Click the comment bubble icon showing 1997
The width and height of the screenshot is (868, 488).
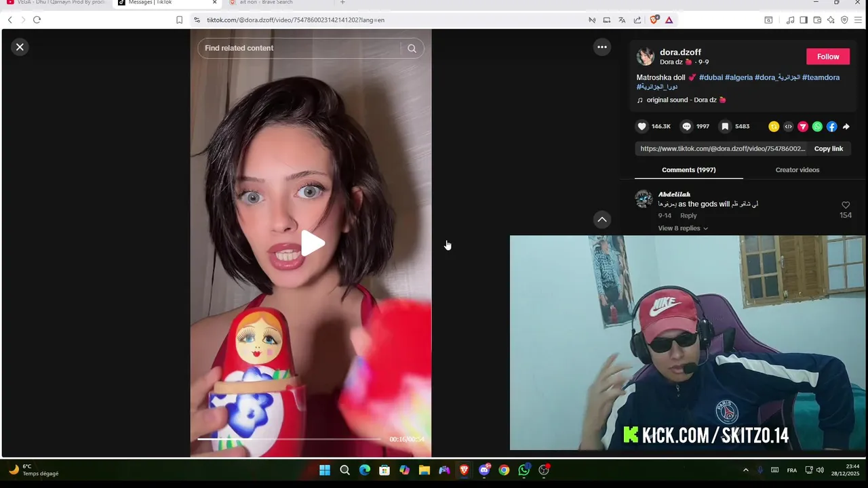[x=686, y=126]
